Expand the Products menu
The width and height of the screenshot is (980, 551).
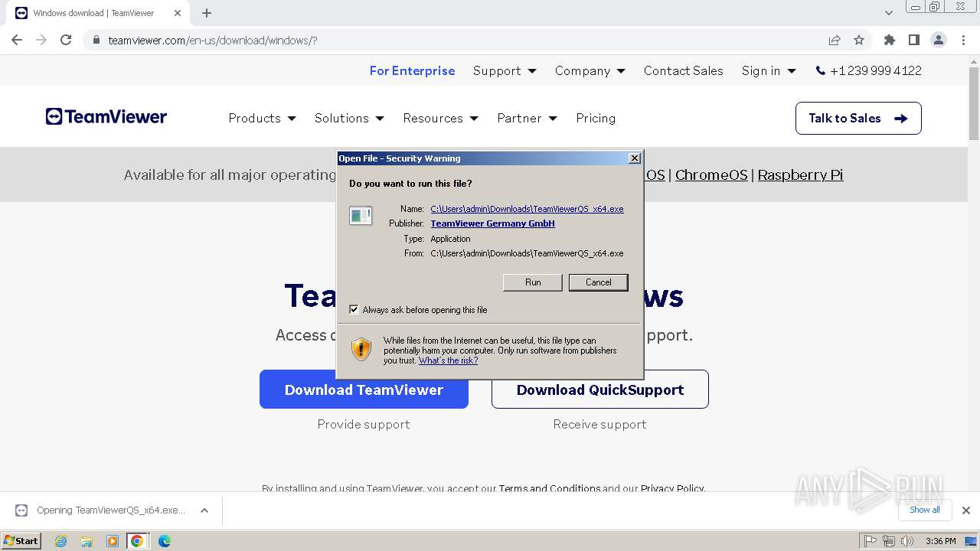pyautogui.click(x=262, y=118)
